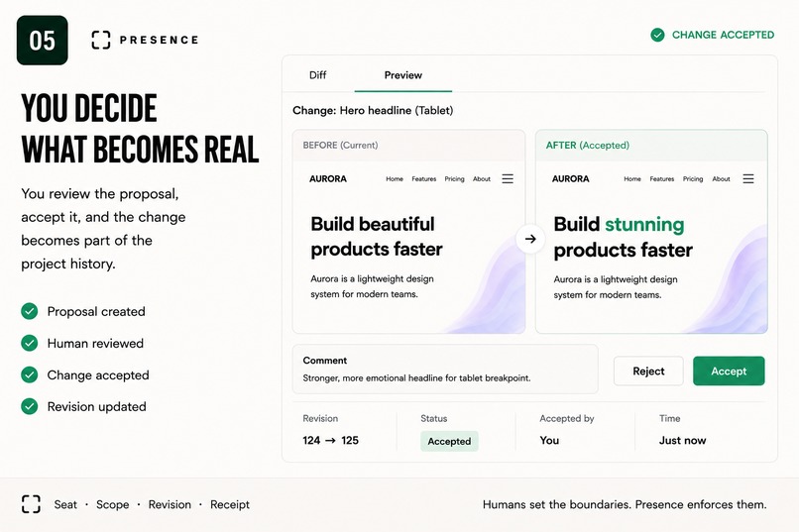The width and height of the screenshot is (799, 532).
Task: Accept the proposed change
Action: click(x=729, y=372)
